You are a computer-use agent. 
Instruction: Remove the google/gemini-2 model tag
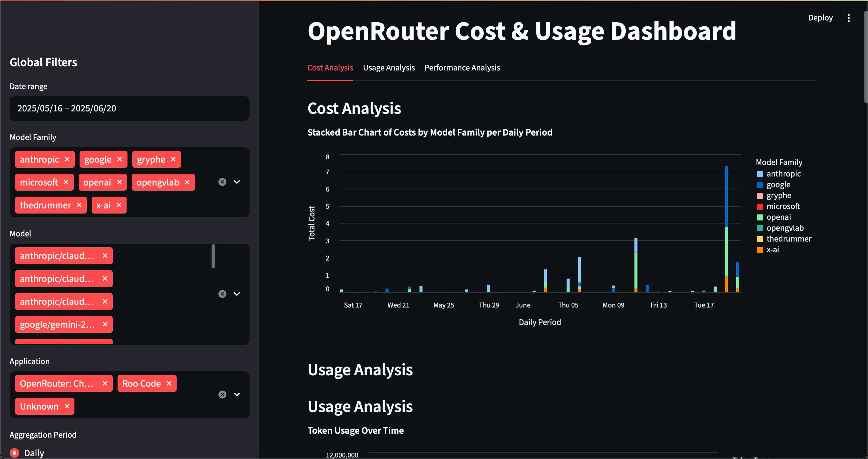105,324
